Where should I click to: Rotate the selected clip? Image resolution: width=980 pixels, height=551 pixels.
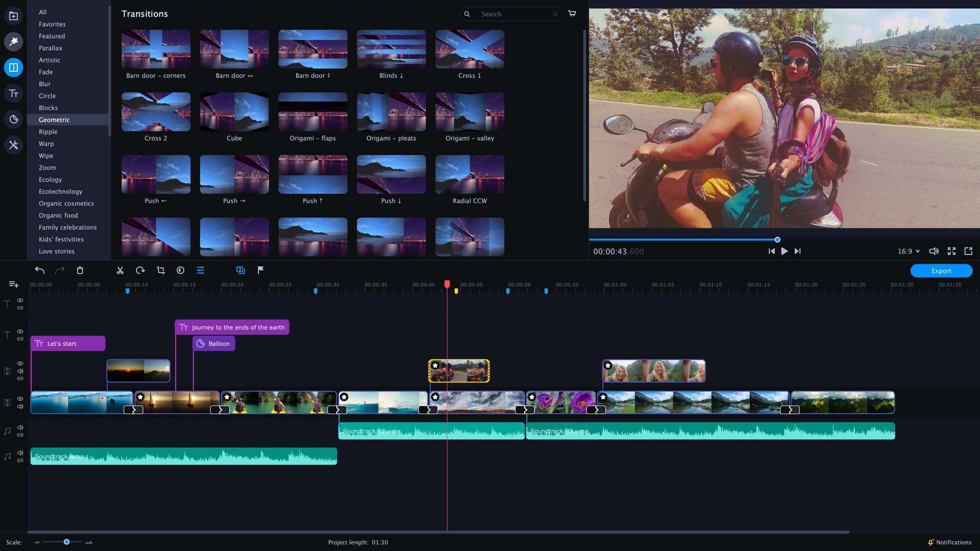140,270
